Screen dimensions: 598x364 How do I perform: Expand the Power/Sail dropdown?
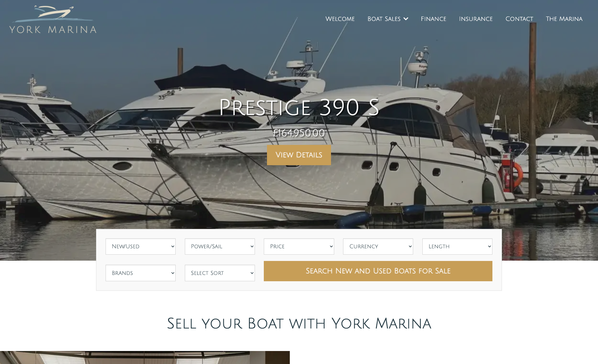pos(220,246)
